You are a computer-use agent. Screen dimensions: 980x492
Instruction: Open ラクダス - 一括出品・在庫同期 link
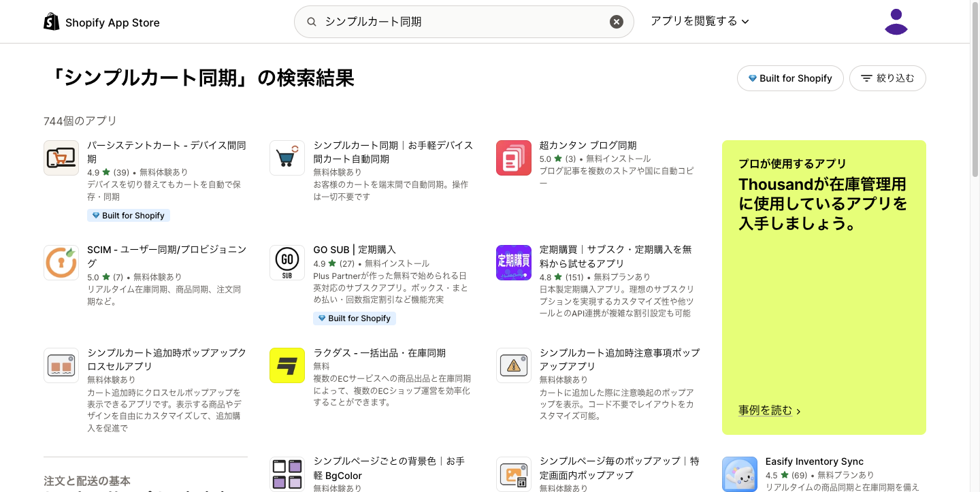380,352
